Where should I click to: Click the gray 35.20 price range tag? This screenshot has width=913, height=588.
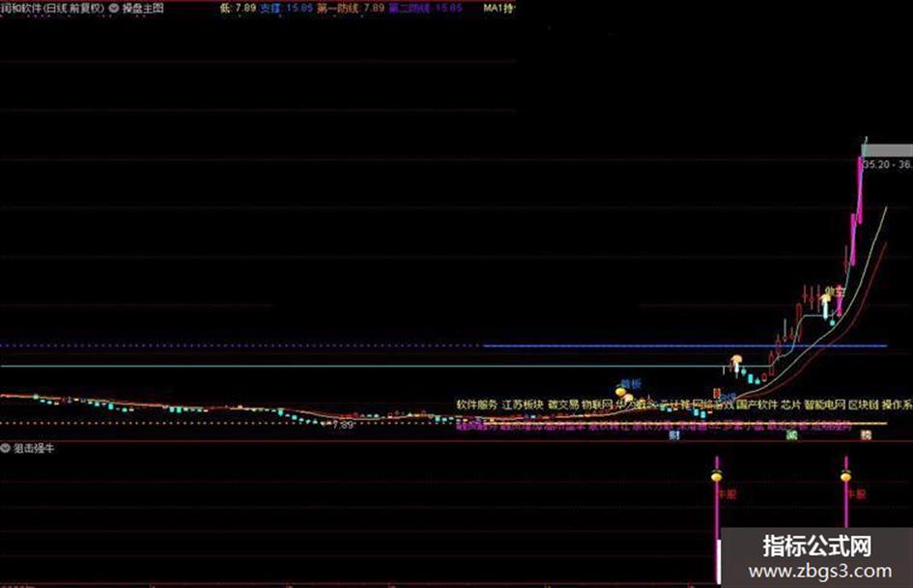[x=887, y=151]
